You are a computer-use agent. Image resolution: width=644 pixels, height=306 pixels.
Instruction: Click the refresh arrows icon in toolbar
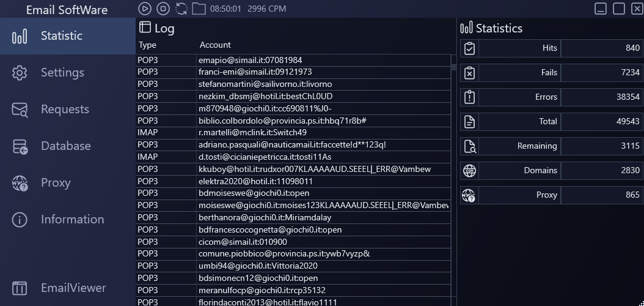pos(181,9)
